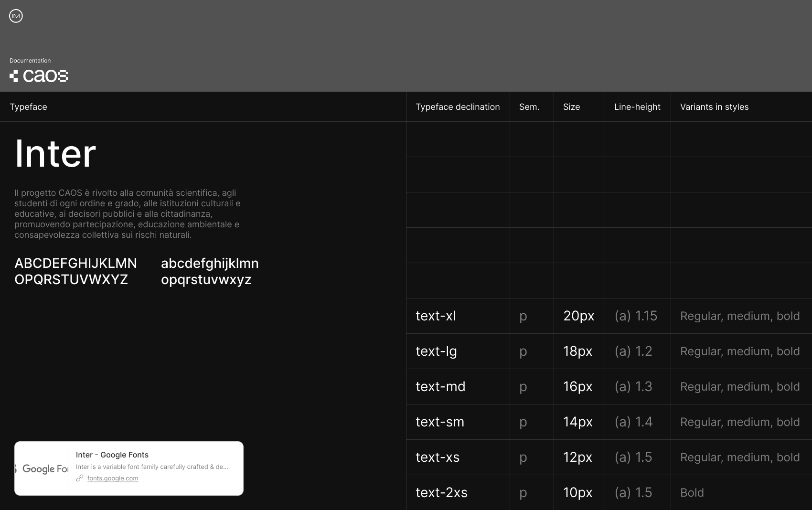The height and width of the screenshot is (510, 812).
Task: Click the 'Il progetto CAOS' description paragraph
Action: point(128,214)
